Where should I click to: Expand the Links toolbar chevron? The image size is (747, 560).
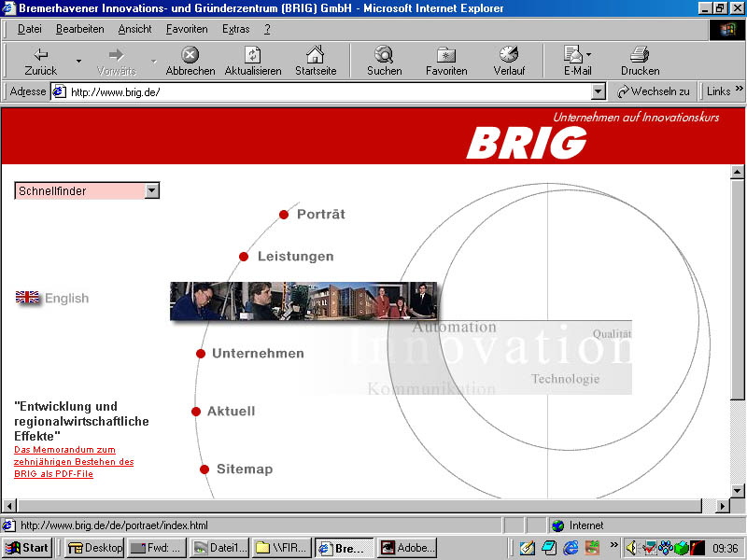[x=739, y=89]
